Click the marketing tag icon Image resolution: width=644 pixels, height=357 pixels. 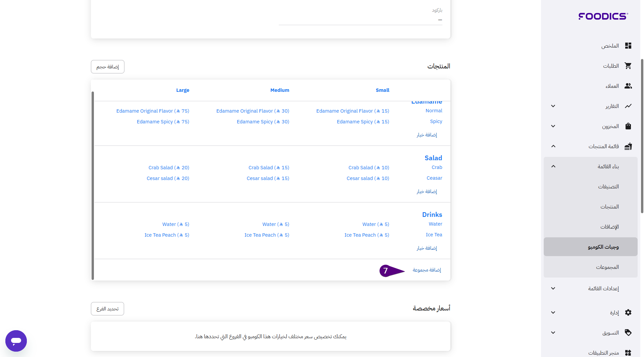pyautogui.click(x=628, y=333)
